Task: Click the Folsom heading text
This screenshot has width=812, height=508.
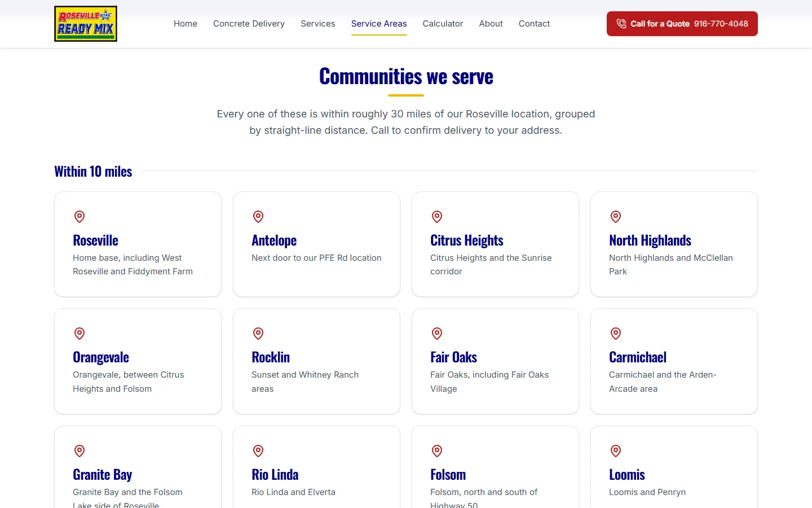Action: pos(448,475)
